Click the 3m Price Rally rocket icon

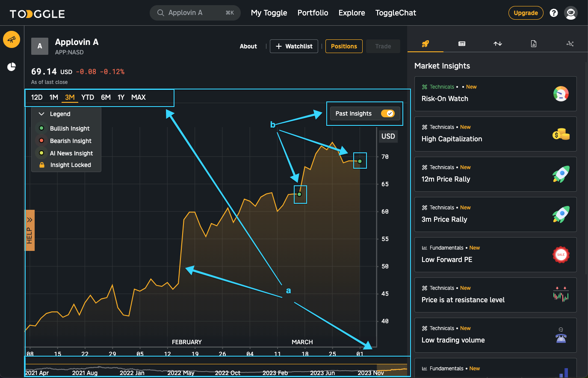[x=561, y=214]
